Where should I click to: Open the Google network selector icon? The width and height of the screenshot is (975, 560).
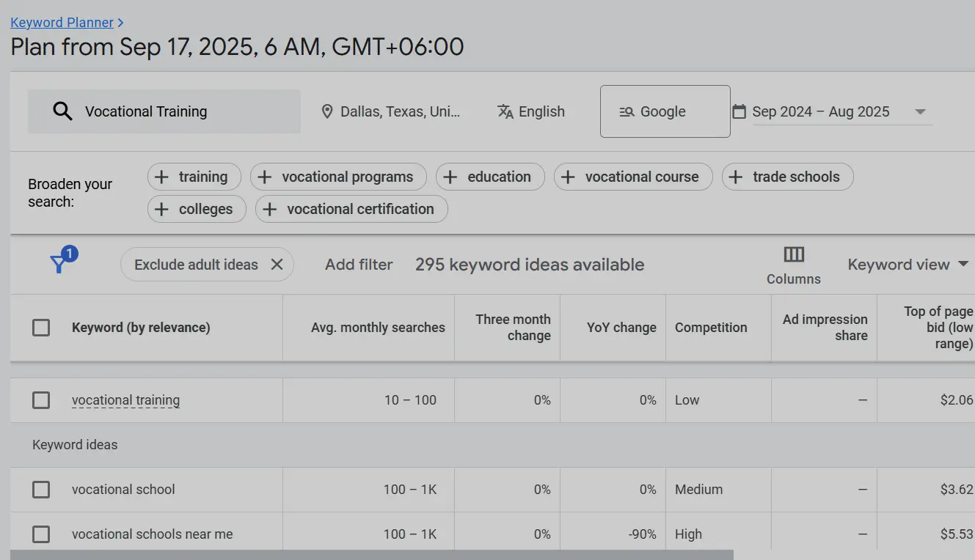(627, 111)
